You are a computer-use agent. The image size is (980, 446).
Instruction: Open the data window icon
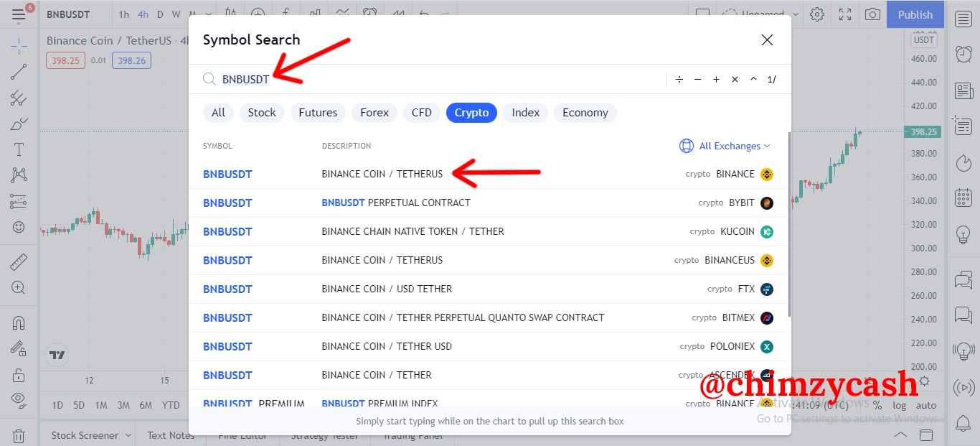pyautogui.click(x=963, y=126)
